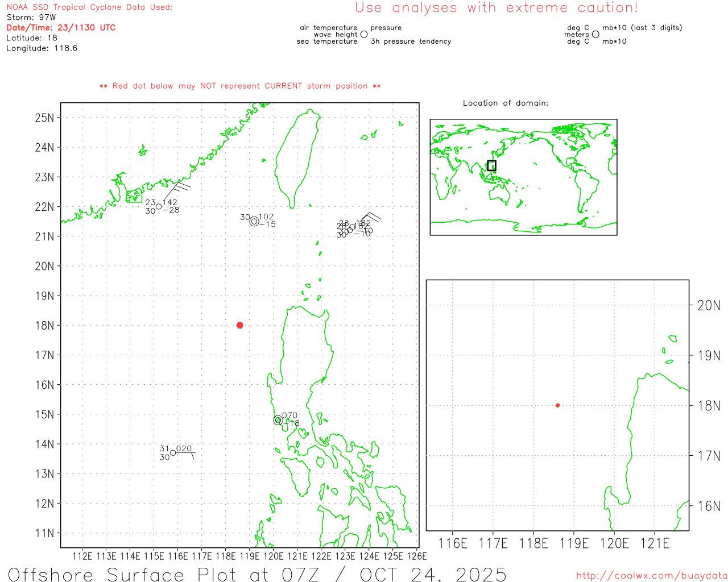Select the buoy circle with pressure 020

pyautogui.click(x=173, y=453)
